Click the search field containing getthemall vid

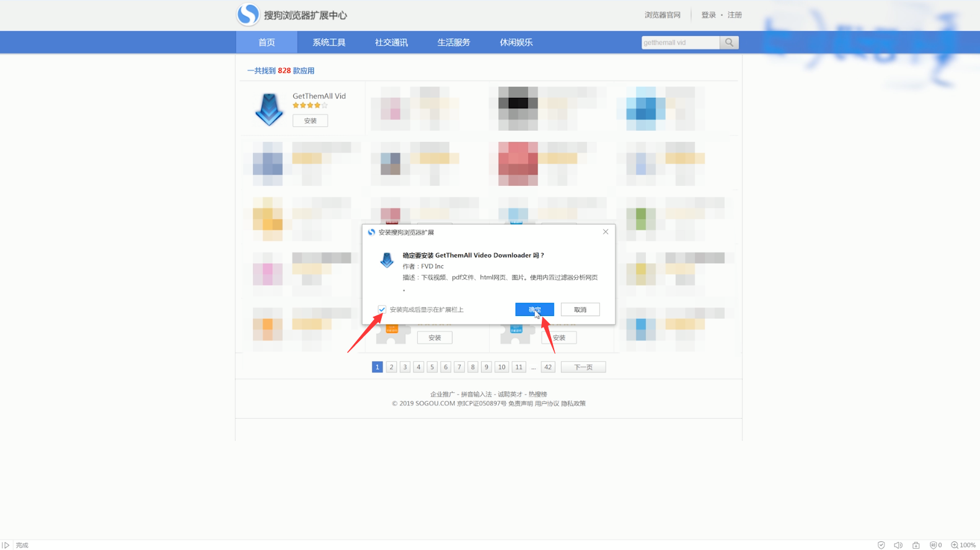[x=681, y=42]
